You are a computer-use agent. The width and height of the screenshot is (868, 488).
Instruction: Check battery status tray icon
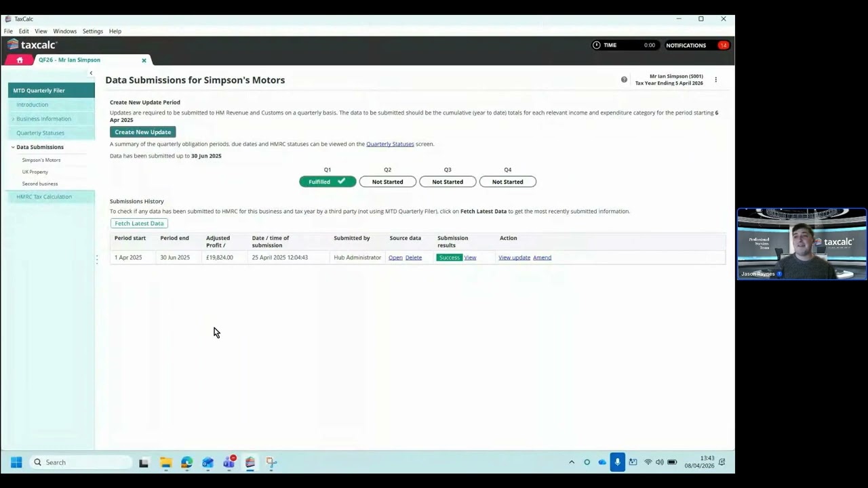point(672,462)
